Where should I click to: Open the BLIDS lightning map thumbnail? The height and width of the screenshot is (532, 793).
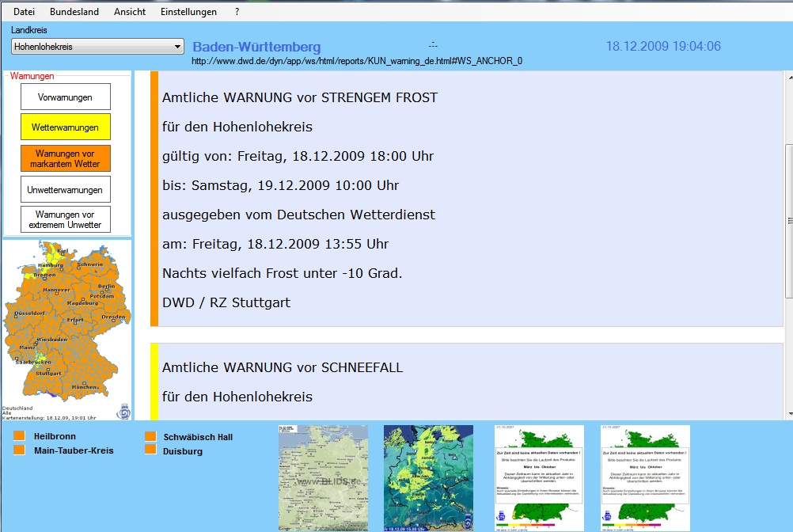coord(323,477)
